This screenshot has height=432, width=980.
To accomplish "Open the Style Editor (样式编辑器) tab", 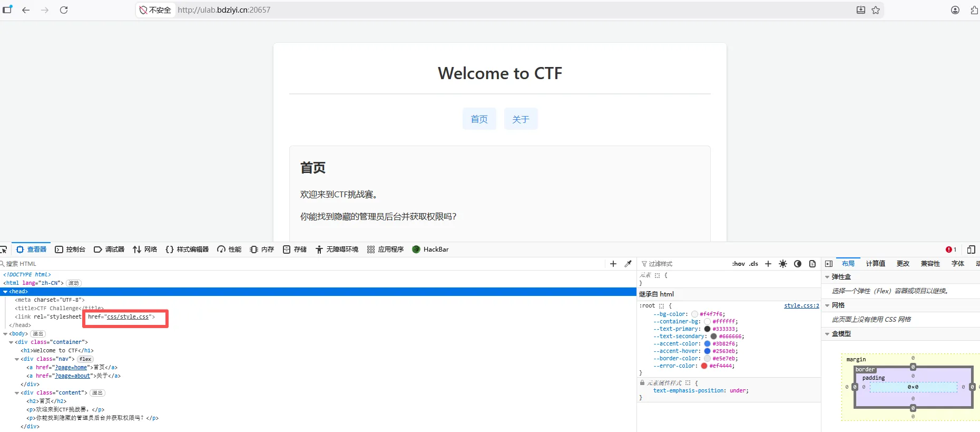I will tap(187, 249).
